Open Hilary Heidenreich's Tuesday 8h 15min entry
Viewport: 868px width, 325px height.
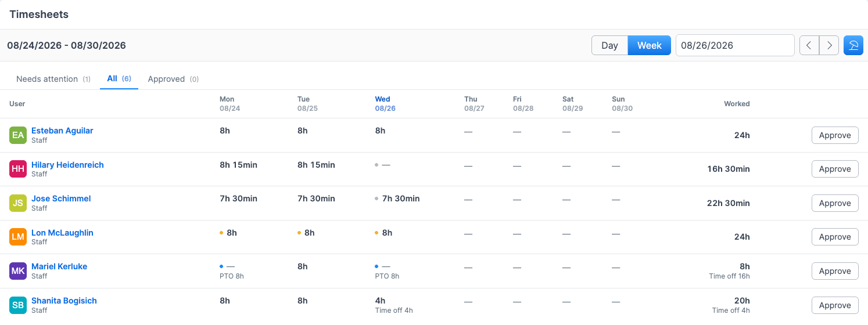pos(316,165)
